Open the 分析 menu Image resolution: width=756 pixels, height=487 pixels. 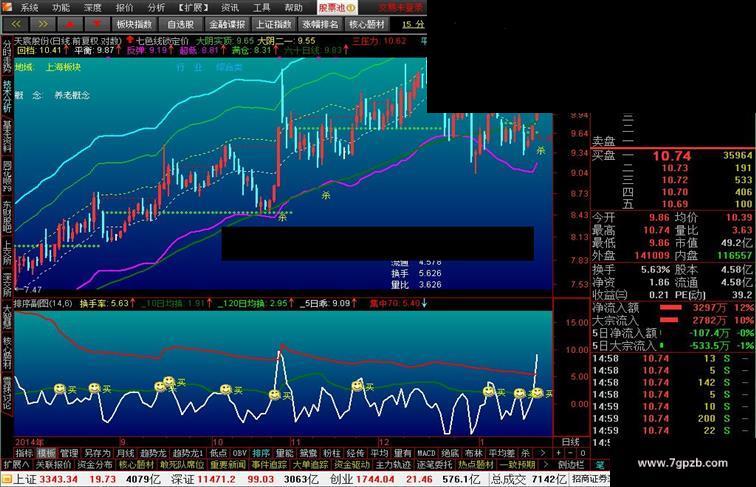tap(156, 8)
